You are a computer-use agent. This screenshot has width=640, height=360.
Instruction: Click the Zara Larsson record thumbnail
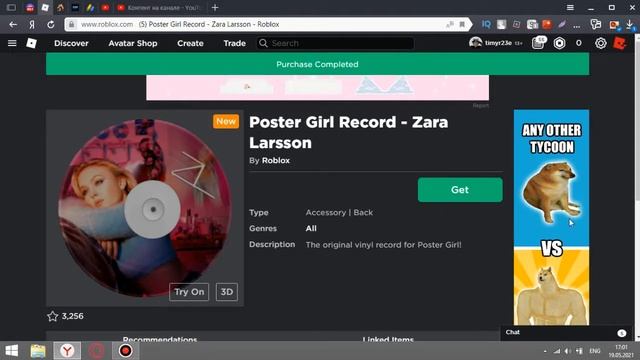145,208
